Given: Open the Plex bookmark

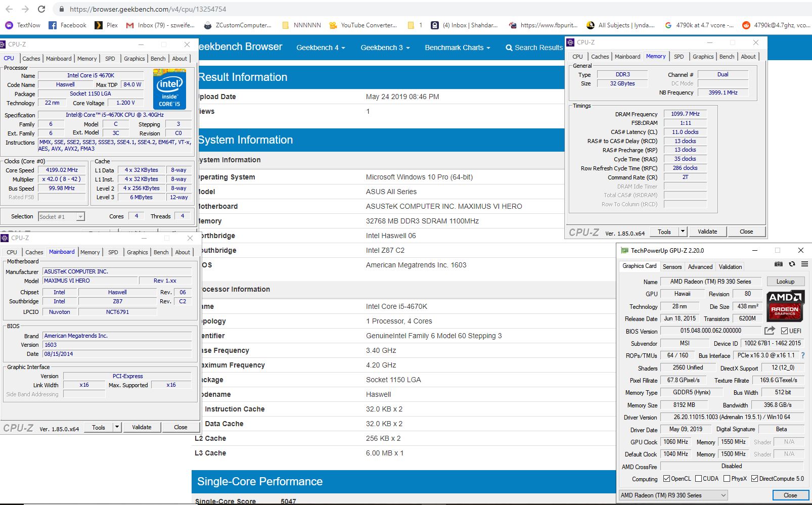Looking at the screenshot, I should [107, 25].
